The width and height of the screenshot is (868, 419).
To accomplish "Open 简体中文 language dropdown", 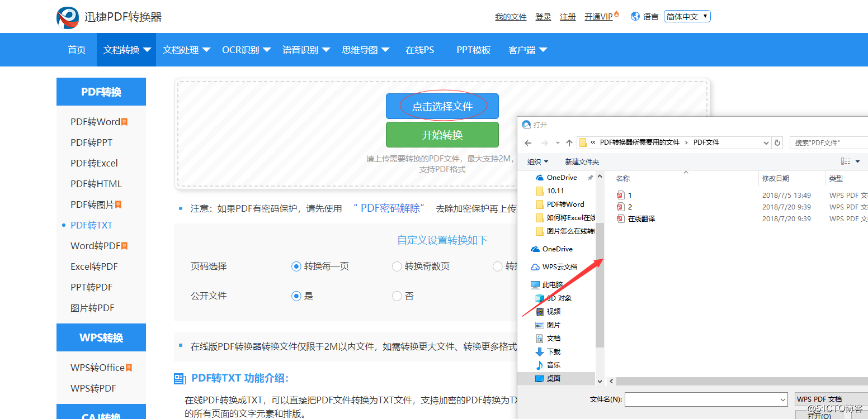I will click(x=687, y=17).
